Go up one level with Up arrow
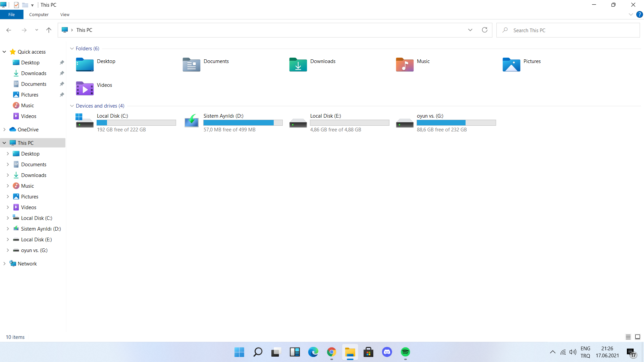 click(x=49, y=30)
